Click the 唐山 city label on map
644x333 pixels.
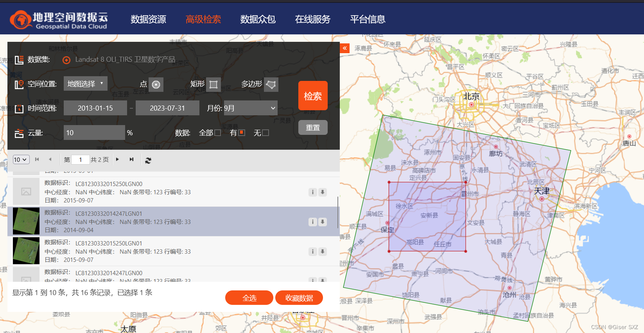coord(629,143)
